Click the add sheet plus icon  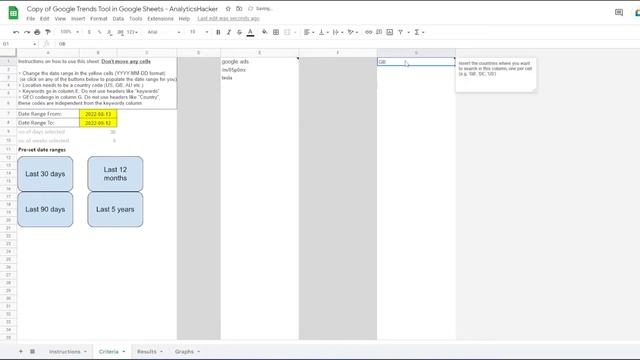(21, 351)
